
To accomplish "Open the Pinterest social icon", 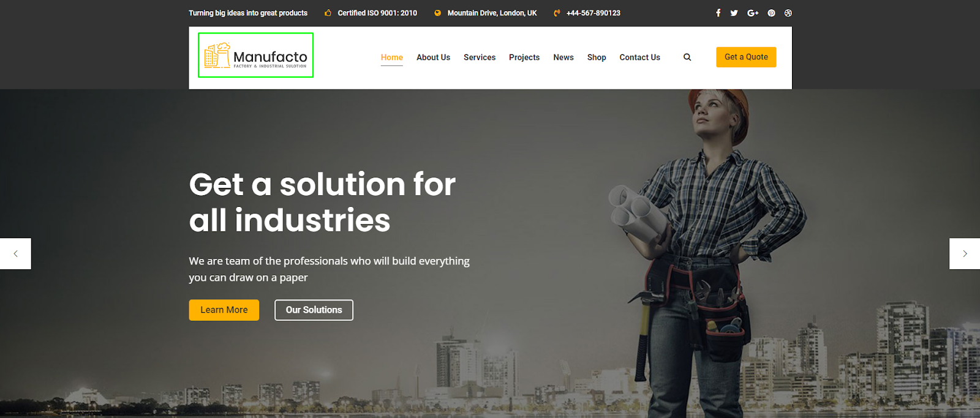I will click(x=771, y=13).
